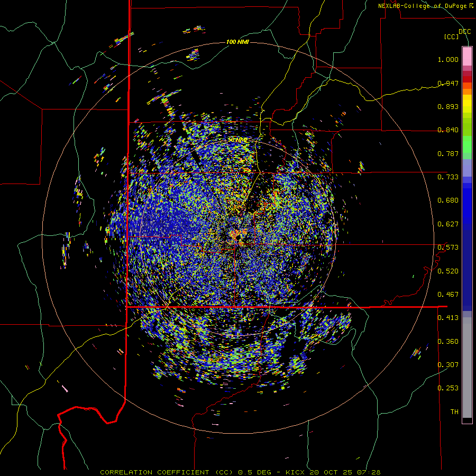Click the 0.947 scale value
Screen dimensions: 476x476
pyautogui.click(x=448, y=83)
